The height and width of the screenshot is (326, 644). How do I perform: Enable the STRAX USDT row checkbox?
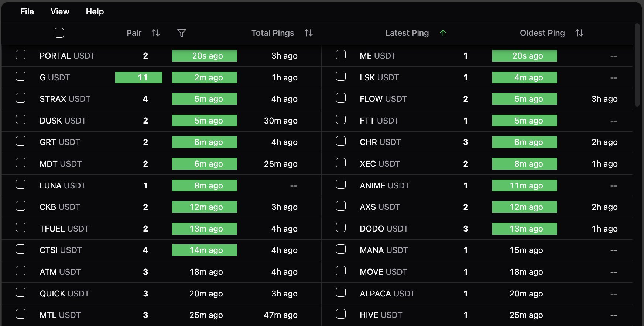21,98
